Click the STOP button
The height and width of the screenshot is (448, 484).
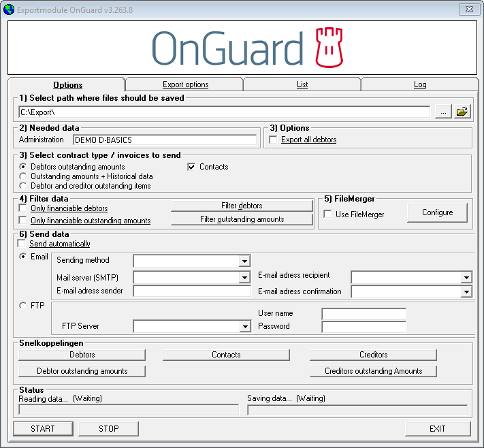click(109, 428)
